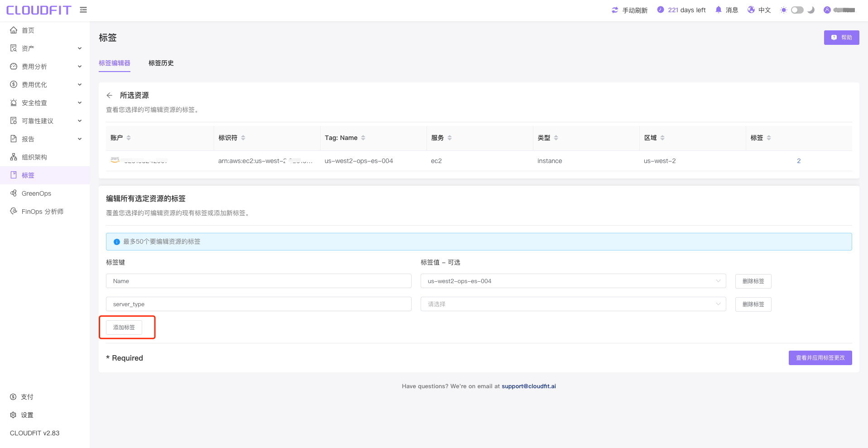Viewport: 868px width, 448px height.
Task: Expand the 费用优化 menu chevron
Action: (80, 85)
